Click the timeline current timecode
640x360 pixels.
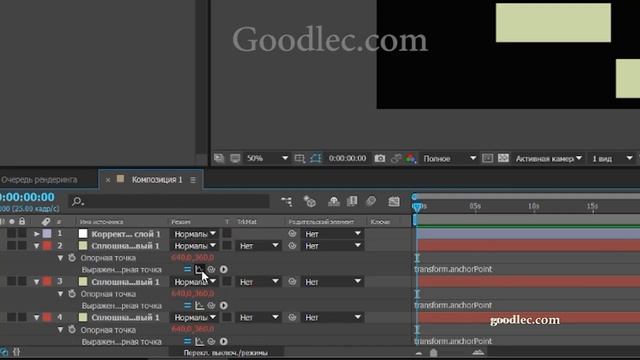coord(27,197)
